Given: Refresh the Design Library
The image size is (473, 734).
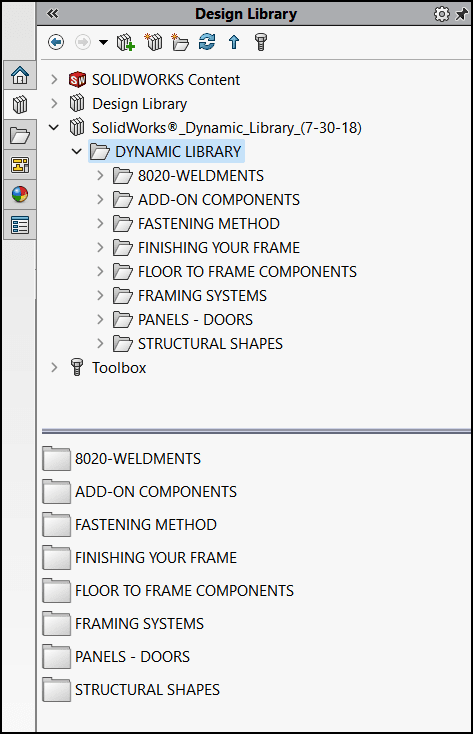Looking at the screenshot, I should point(207,42).
